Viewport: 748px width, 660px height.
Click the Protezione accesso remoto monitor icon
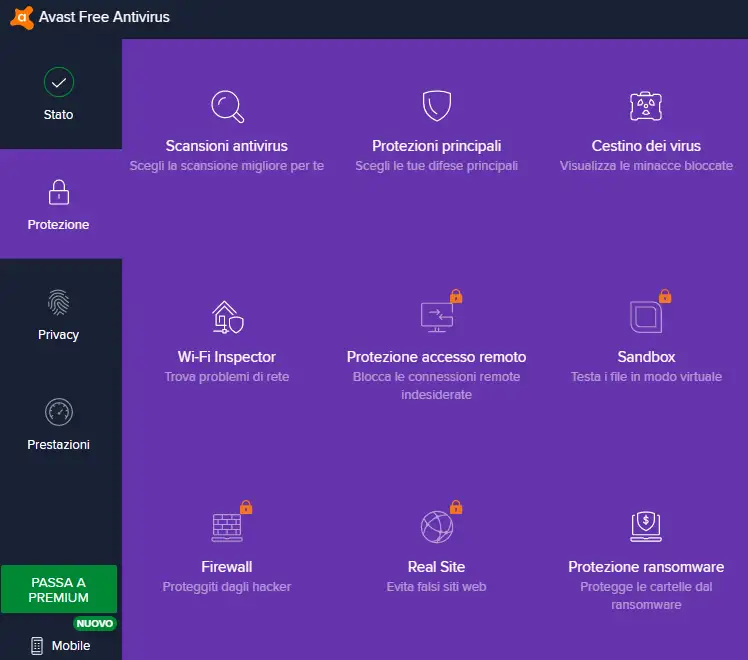point(436,317)
